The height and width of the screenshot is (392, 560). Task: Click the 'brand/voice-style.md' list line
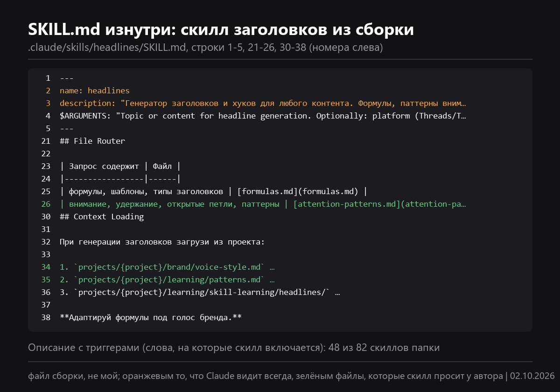167,267
